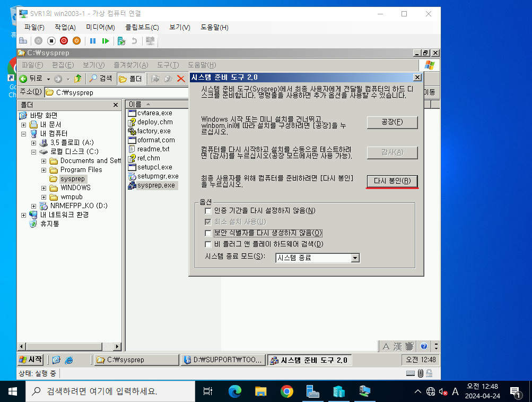Viewport: 532px width, 402px height.
Task: Launch Internet Explorer from quick launch
Action: point(69,360)
